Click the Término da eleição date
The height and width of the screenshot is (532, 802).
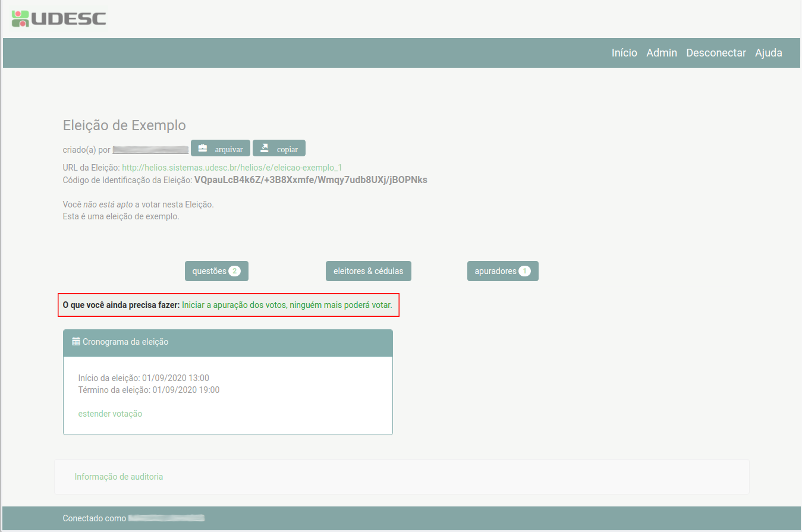click(185, 390)
